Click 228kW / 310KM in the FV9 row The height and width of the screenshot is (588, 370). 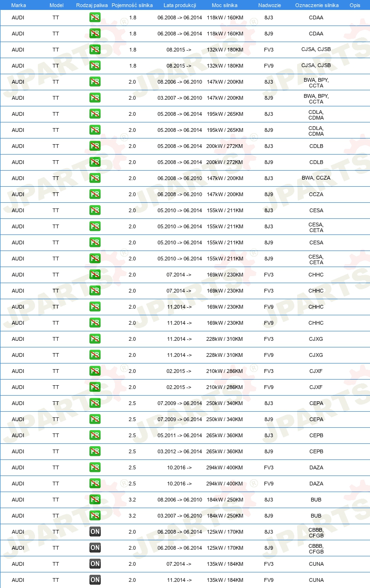(225, 355)
